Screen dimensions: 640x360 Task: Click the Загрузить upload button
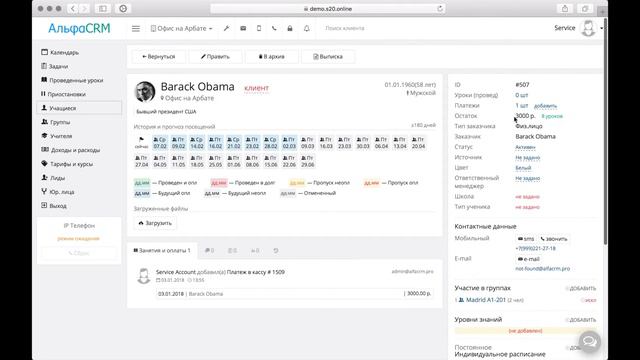(x=155, y=223)
